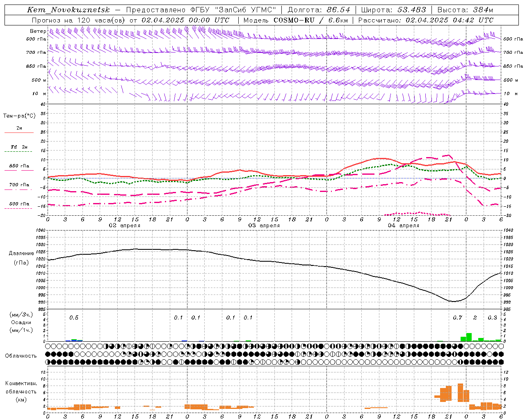Click the tallest orange convective cloud bar
The height and width of the screenshot is (420, 525).
click(460, 393)
